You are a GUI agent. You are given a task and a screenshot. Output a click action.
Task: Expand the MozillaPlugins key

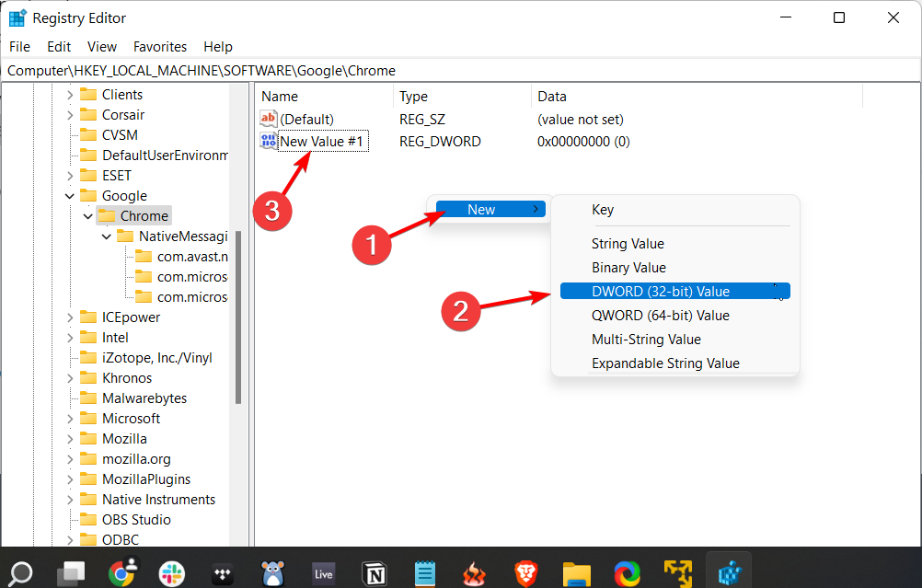(70, 479)
